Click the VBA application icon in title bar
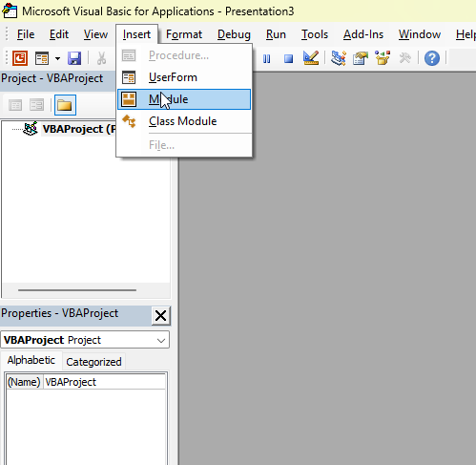This screenshot has width=476, height=465. click(10, 11)
